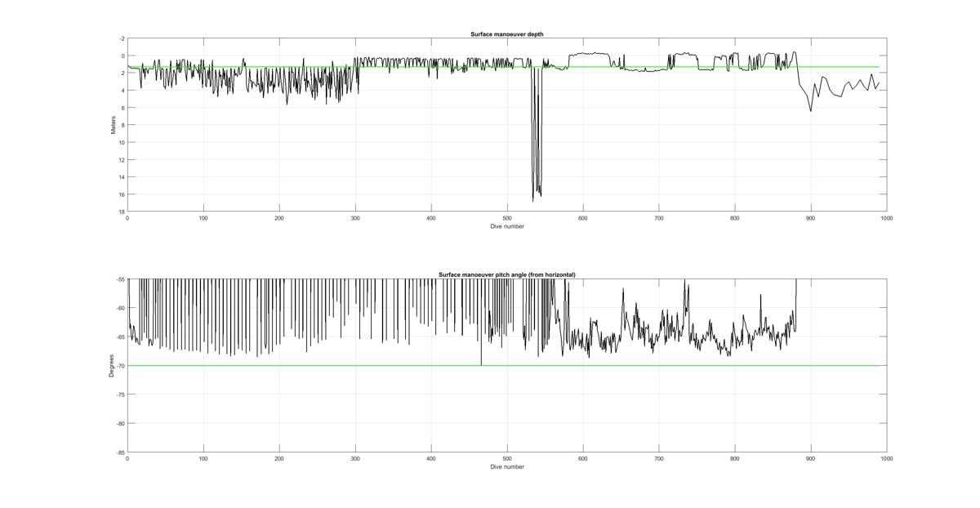Select the "-85" tick on the Degrees axis
Image resolution: width=980 pixels, height=508 pixels.
click(x=121, y=452)
